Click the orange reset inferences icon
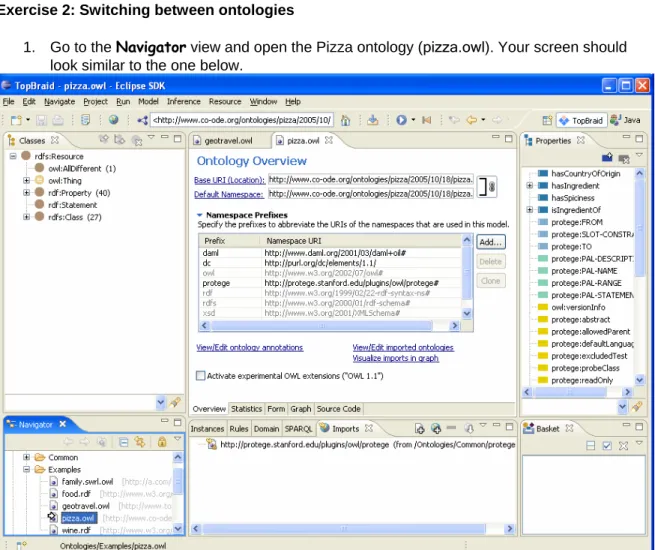Image resolution: width=655 pixels, height=550 pixels. [x=427, y=120]
